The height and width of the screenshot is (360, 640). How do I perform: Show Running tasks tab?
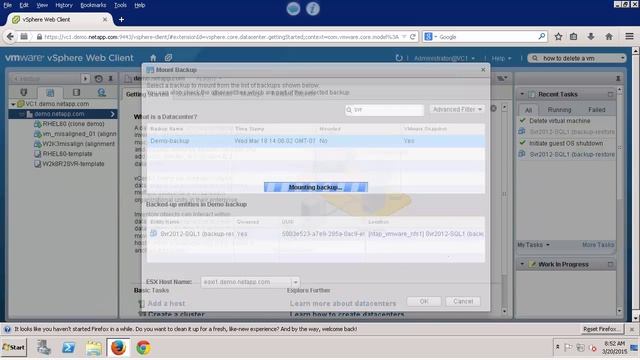(x=559, y=110)
